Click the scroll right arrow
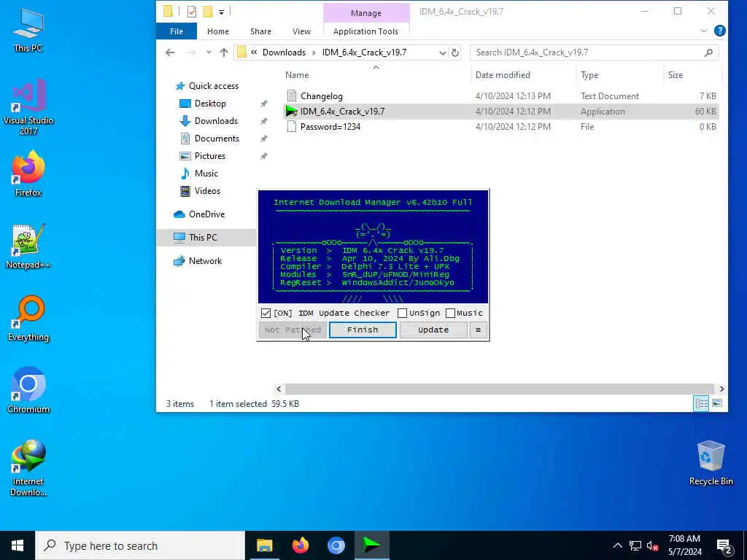Image resolution: width=747 pixels, height=560 pixels. pyautogui.click(x=721, y=389)
